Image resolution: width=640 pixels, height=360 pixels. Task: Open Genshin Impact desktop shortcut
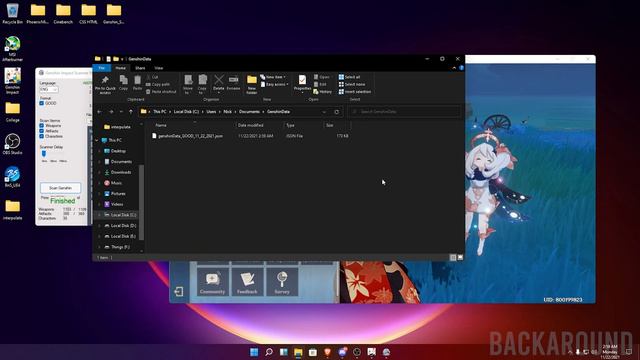[x=12, y=81]
